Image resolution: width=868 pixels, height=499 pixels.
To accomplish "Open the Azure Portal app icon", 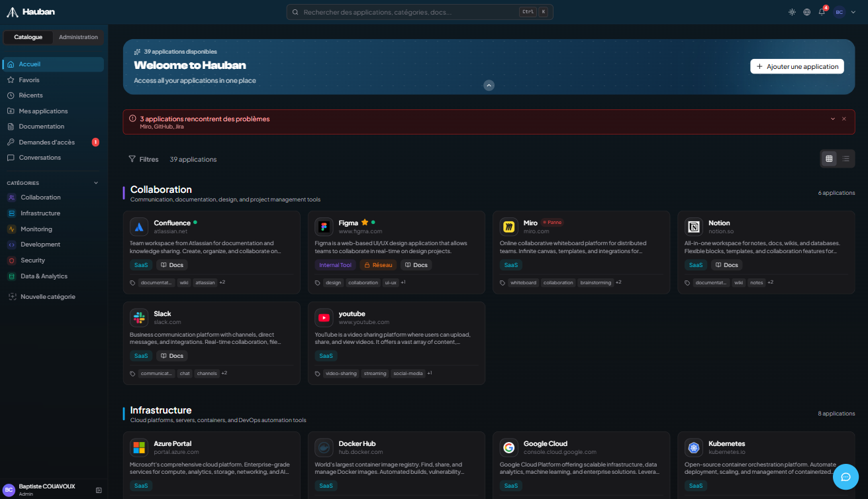I will pyautogui.click(x=139, y=447).
